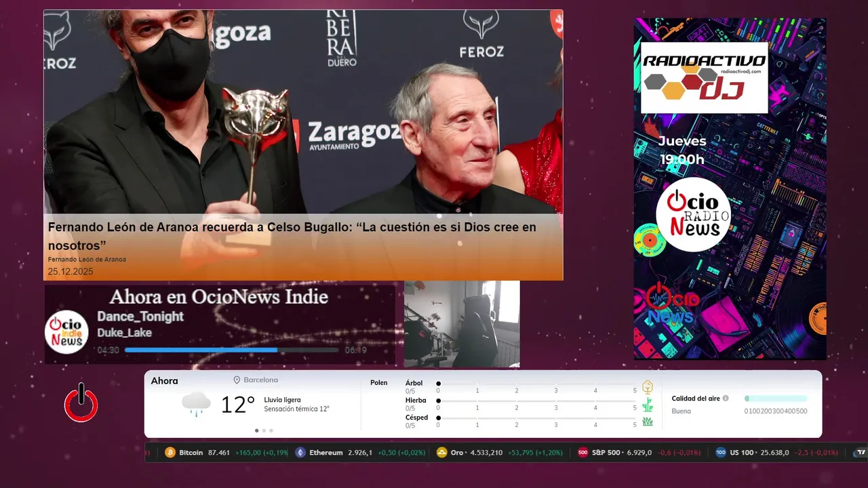Viewport: 868px width, 488px height.
Task: Click the 'Ahora en OcioNews Indie' heading
Action: (218, 297)
